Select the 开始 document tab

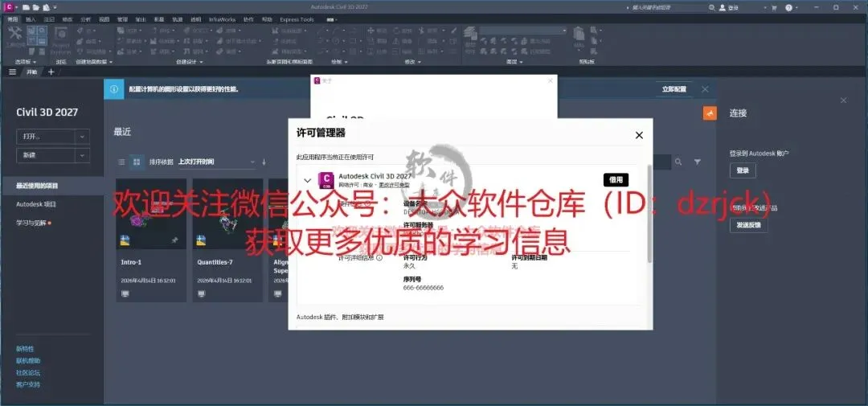(32, 72)
